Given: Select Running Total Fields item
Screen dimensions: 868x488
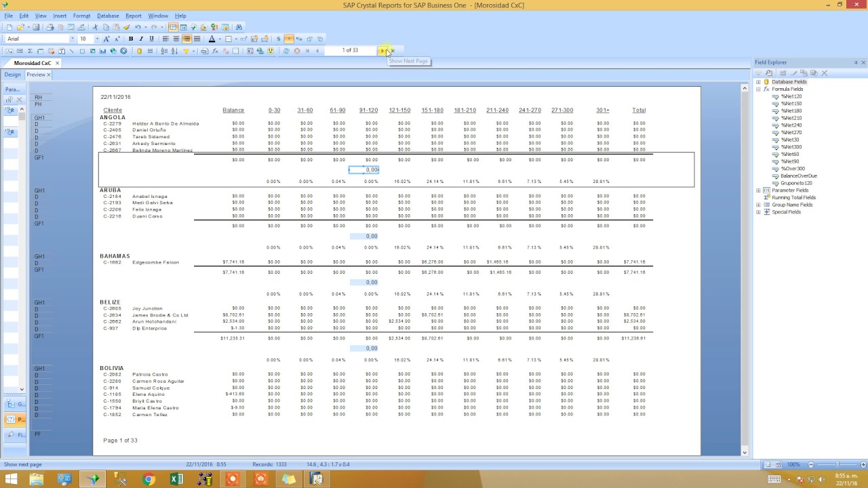Looking at the screenshot, I should 793,198.
